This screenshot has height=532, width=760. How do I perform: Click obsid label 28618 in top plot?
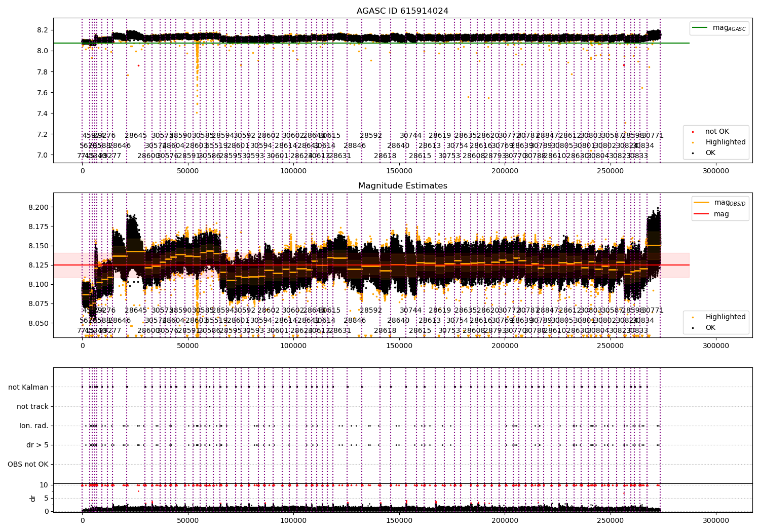pos(385,156)
